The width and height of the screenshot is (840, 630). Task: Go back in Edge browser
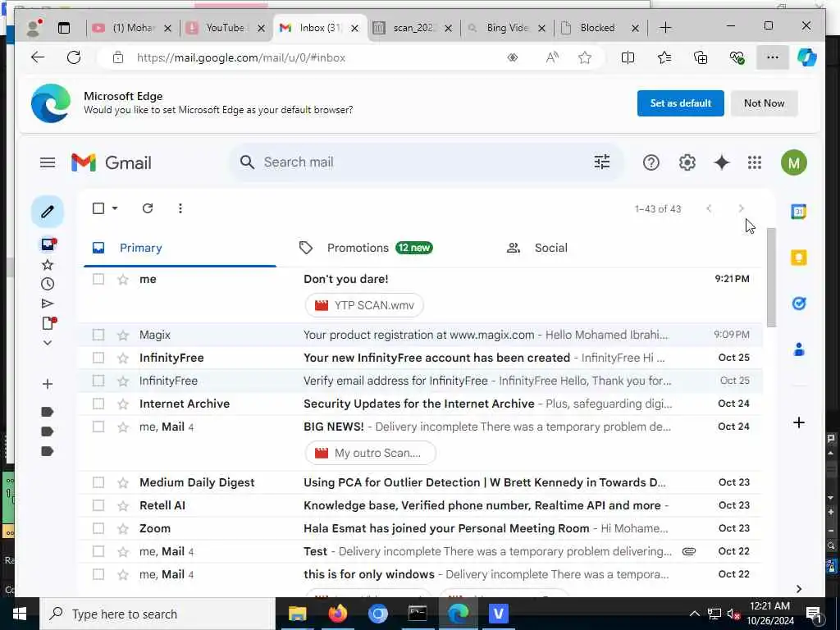38,57
